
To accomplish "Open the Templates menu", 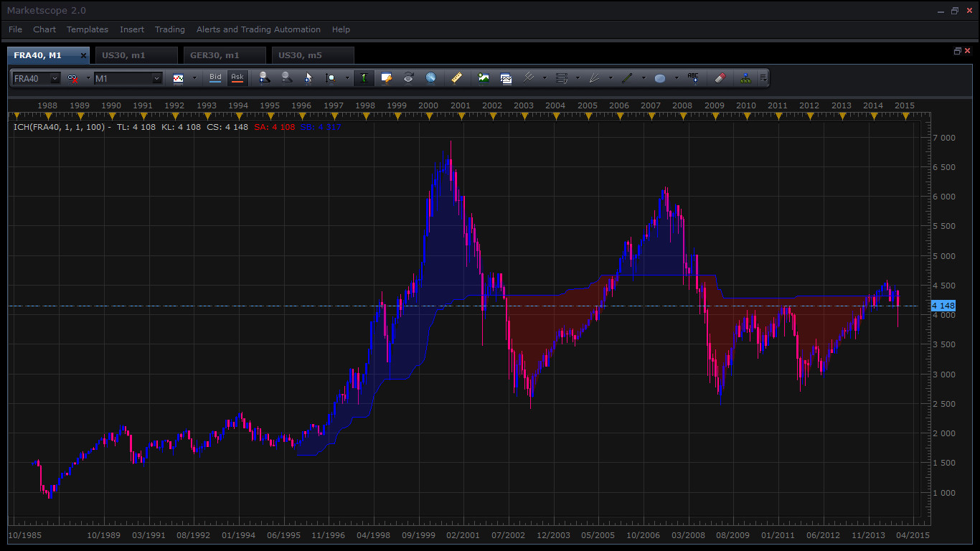I will coord(88,29).
